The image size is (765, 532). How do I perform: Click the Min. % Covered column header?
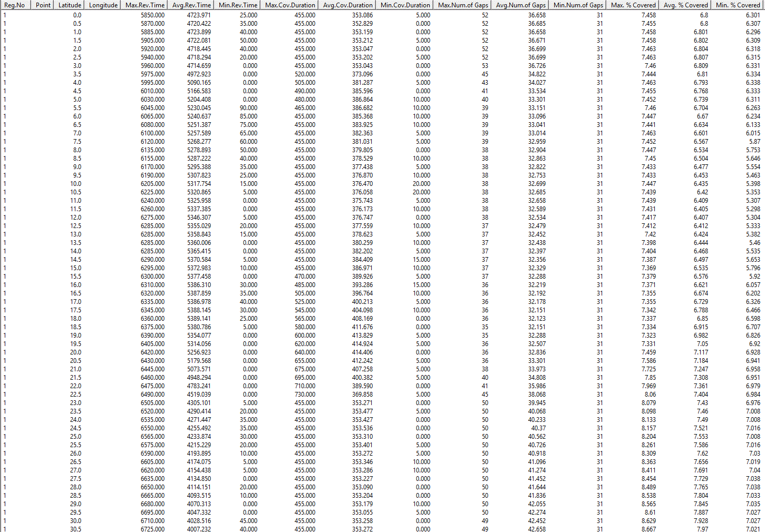coord(738,5)
